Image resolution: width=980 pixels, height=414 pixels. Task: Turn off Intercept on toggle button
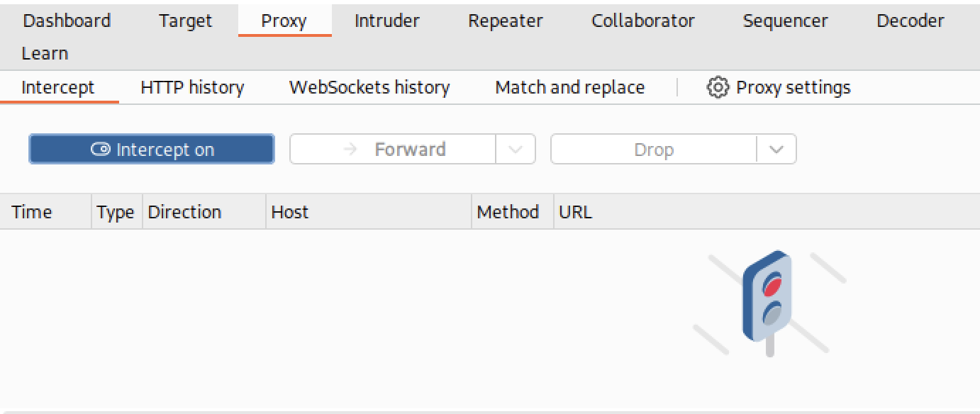pyautogui.click(x=152, y=150)
